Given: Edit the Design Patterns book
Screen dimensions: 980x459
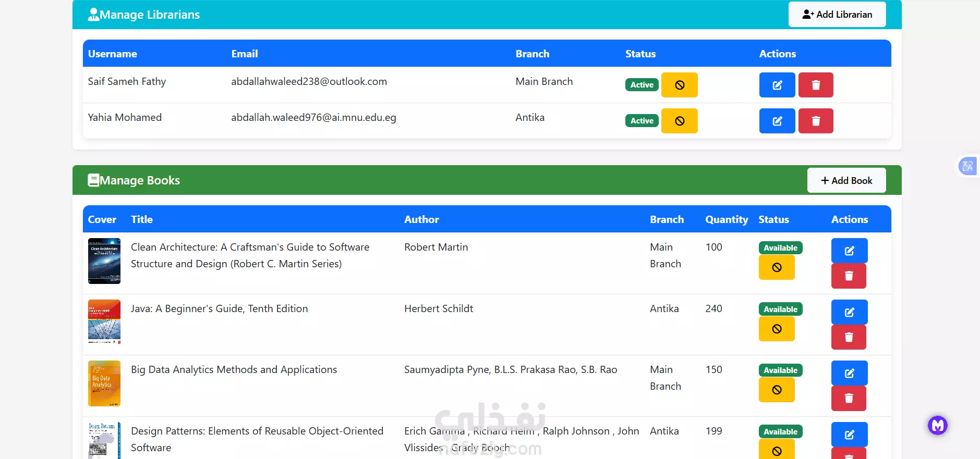Looking at the screenshot, I should 849,435.
